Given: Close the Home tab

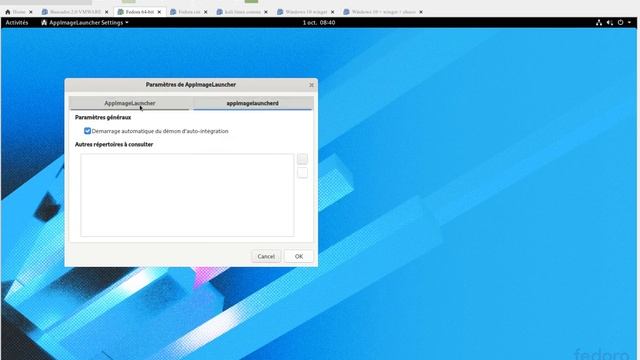Looking at the screenshot, I should pyautogui.click(x=31, y=12).
